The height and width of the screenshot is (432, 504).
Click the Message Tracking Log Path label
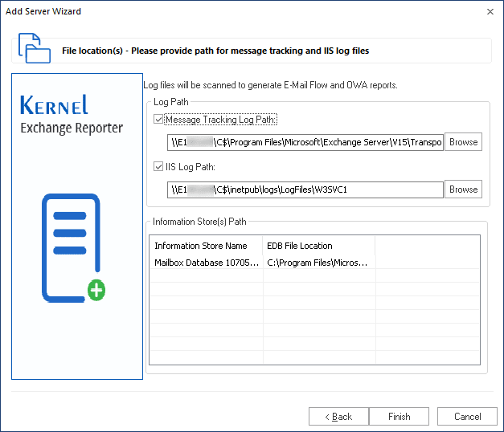pyautogui.click(x=221, y=120)
